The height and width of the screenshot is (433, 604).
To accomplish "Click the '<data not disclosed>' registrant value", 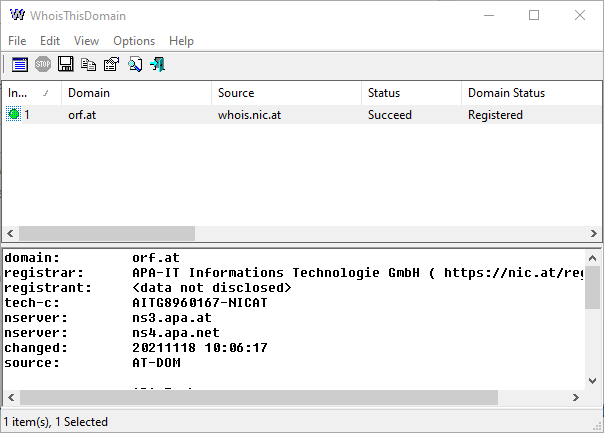I will coord(212,288).
